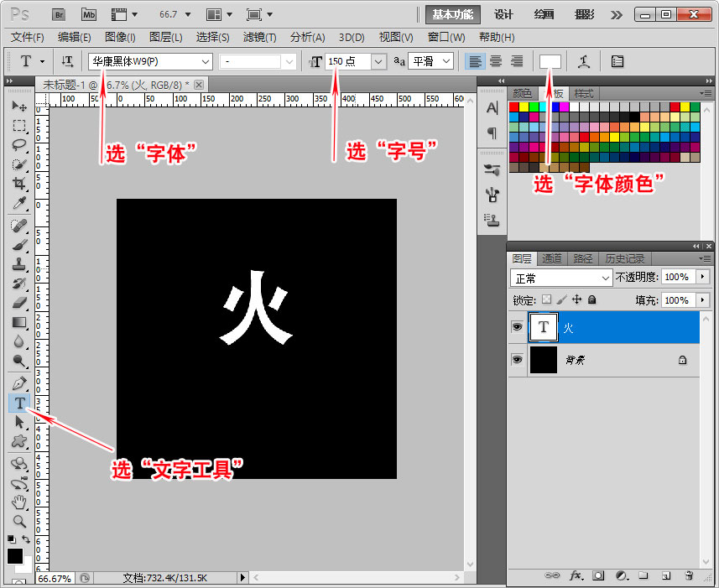
Task: Select the Clone Stamp tool
Action: [x=18, y=264]
